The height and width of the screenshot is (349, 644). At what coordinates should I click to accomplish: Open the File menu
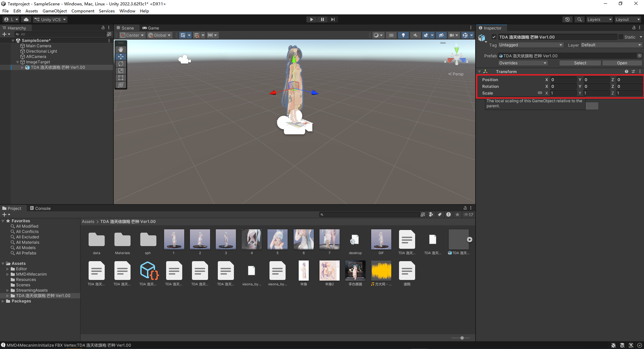6,11
